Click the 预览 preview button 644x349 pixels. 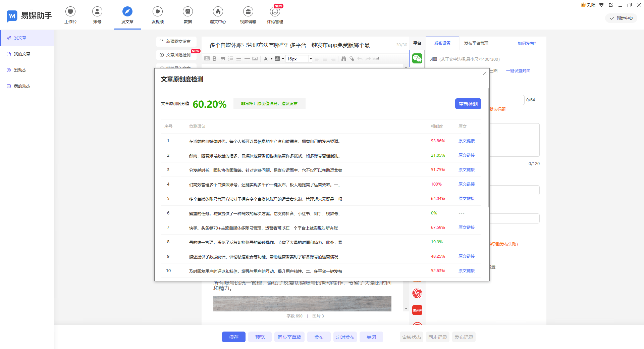[x=260, y=337]
